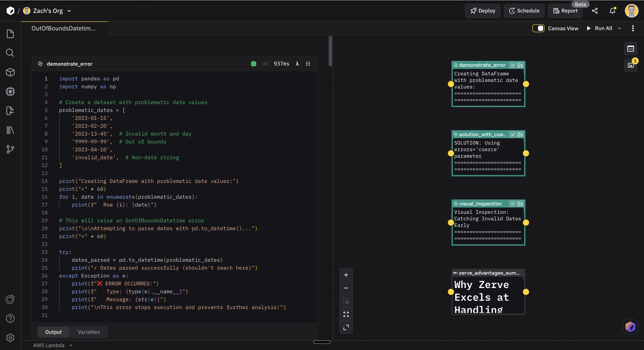644x350 pixels.
Task: Click the Run All button
Action: click(599, 28)
